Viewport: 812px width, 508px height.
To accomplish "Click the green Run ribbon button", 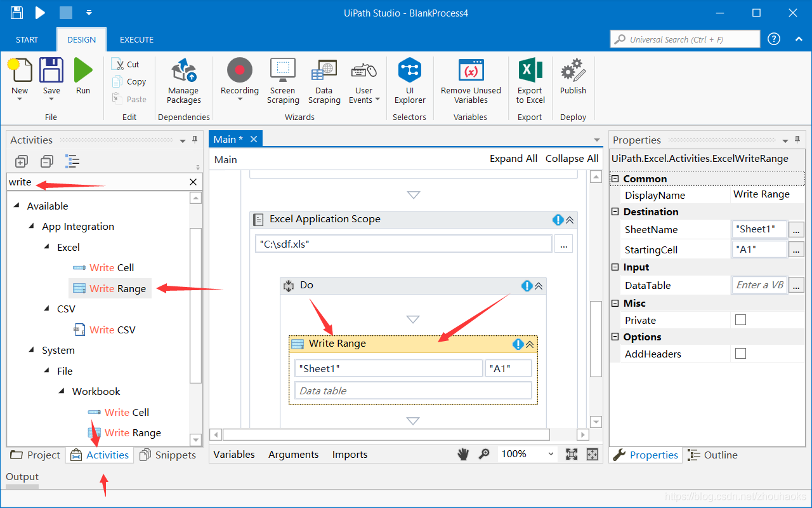I will pos(83,76).
